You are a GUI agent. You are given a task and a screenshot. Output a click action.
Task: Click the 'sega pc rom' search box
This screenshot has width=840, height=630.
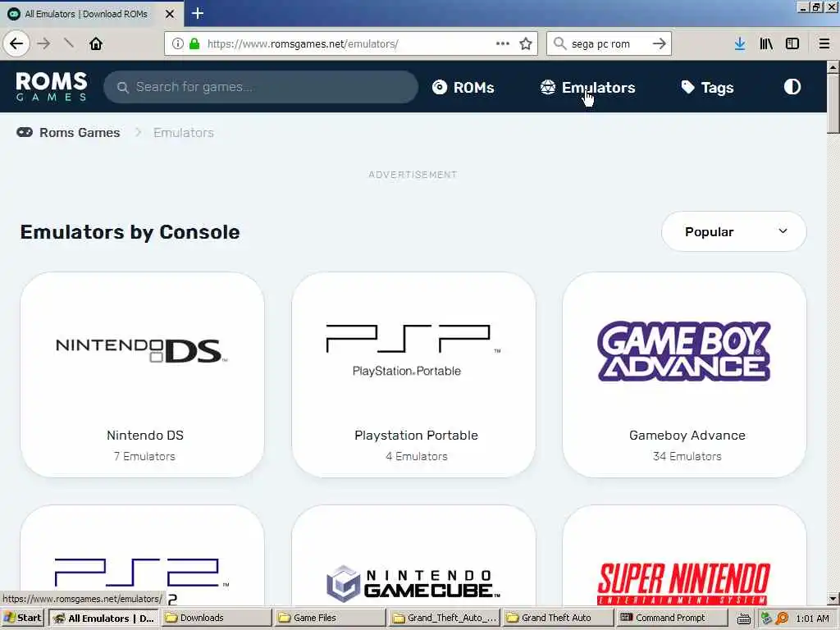608,43
